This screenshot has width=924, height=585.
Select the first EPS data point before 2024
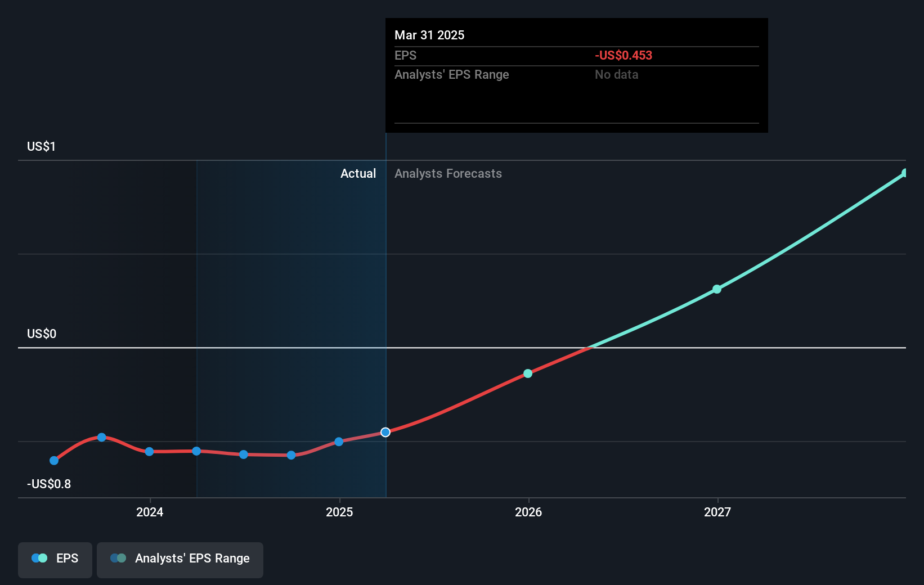click(54, 461)
